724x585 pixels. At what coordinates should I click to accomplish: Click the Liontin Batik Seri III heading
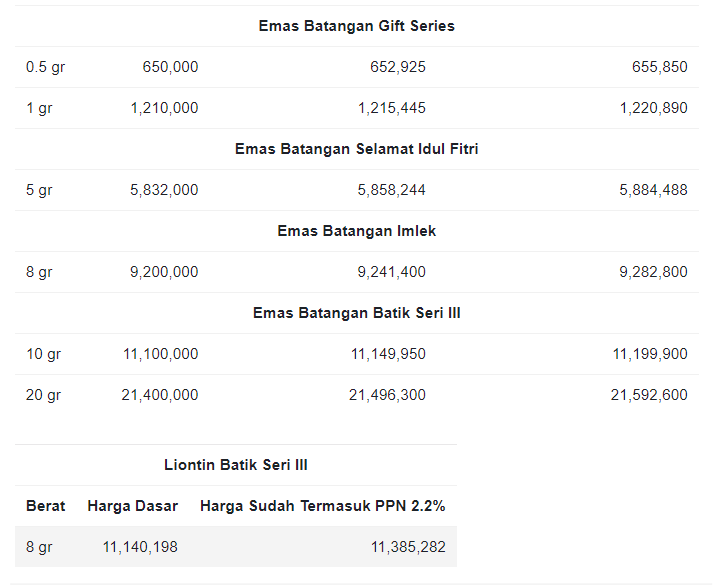235,465
